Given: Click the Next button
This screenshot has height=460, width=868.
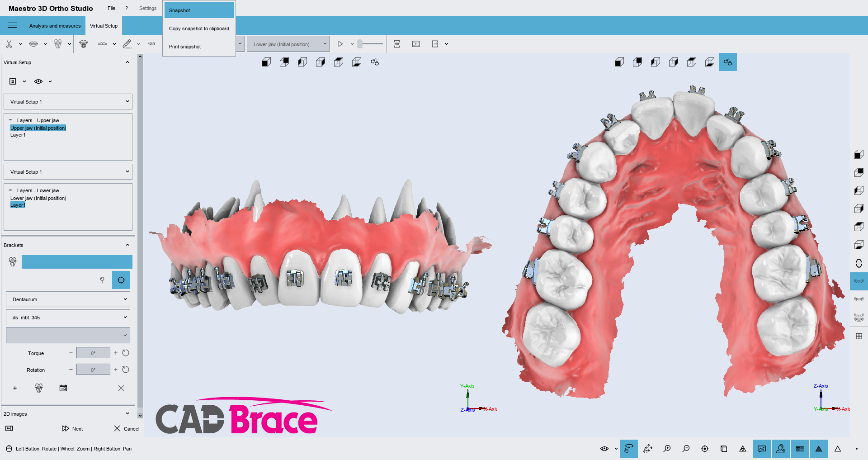Looking at the screenshot, I should point(73,428).
